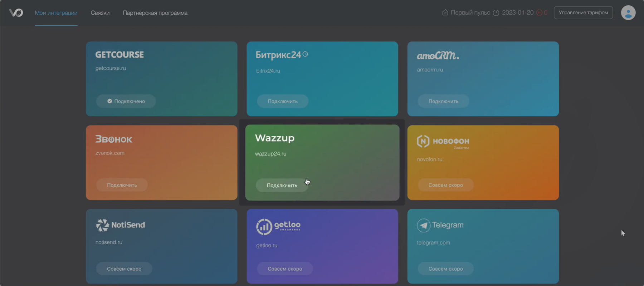Click the Новофон logo icon

(x=423, y=141)
